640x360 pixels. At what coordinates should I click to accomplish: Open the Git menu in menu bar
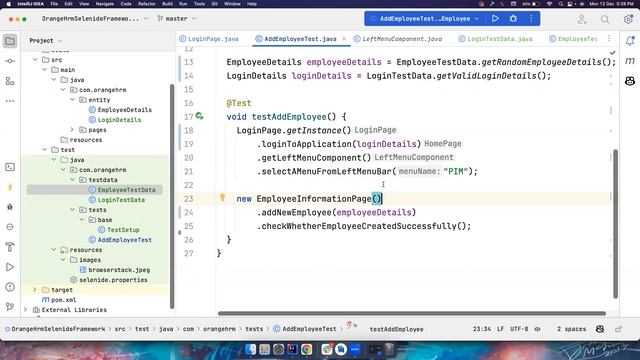coord(214,4)
